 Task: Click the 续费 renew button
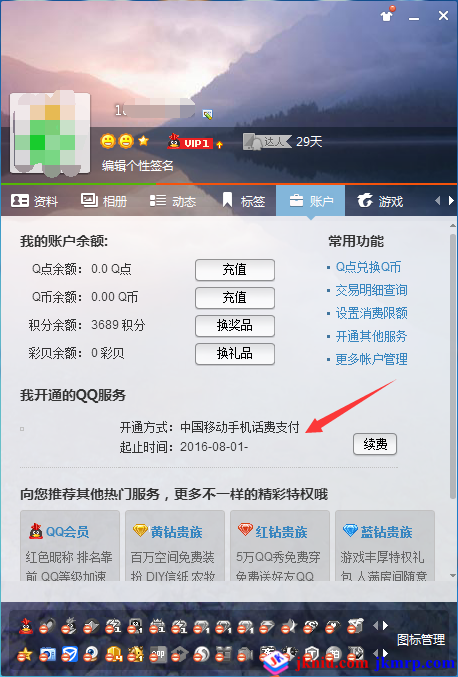click(x=375, y=444)
